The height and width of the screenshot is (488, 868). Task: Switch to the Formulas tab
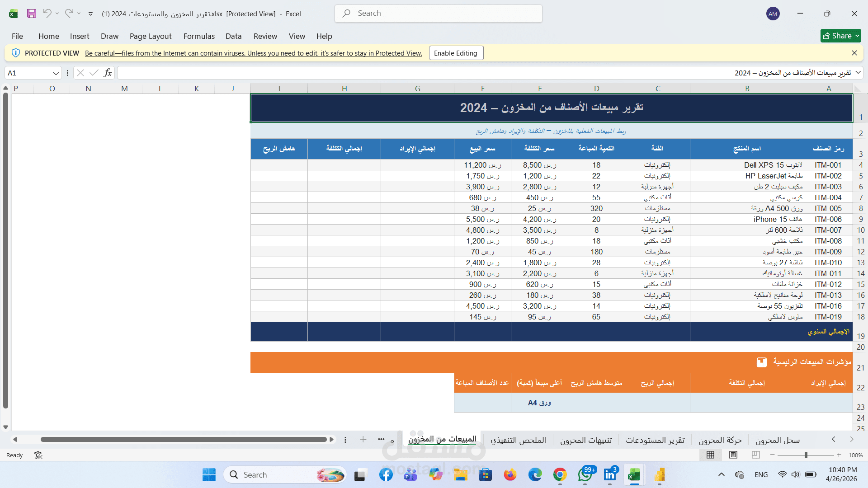point(199,36)
